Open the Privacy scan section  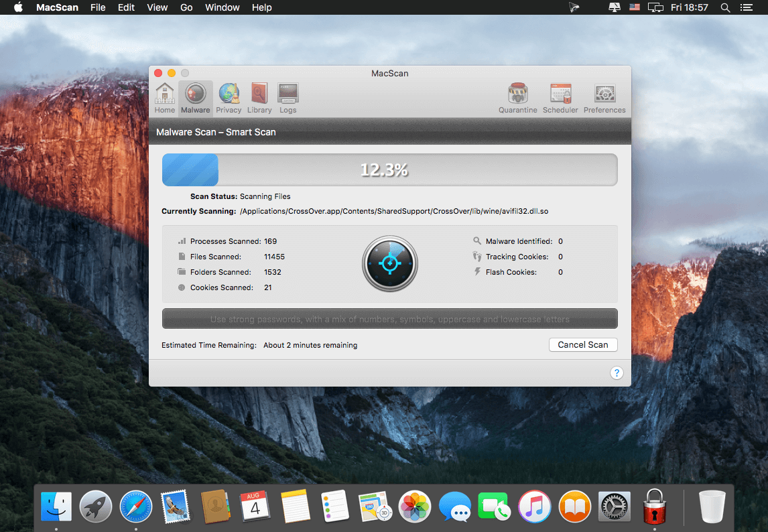(x=229, y=98)
